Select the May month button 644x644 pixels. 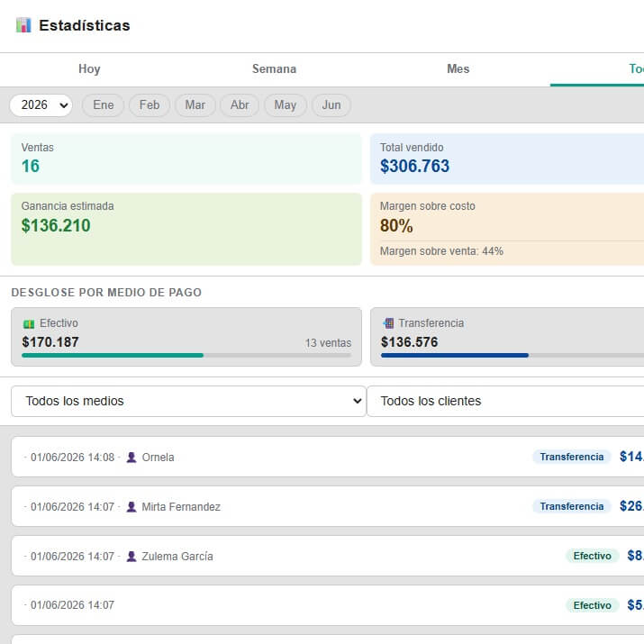285,105
